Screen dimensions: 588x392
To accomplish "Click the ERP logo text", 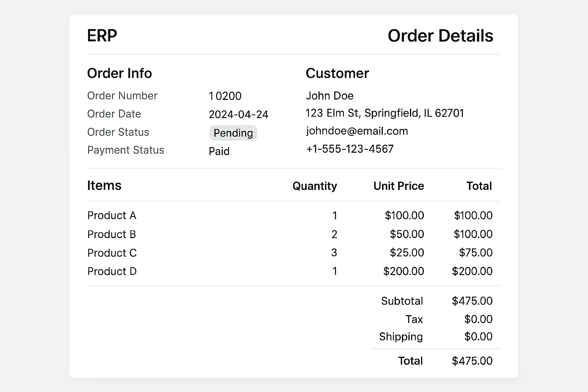I will coord(102,36).
